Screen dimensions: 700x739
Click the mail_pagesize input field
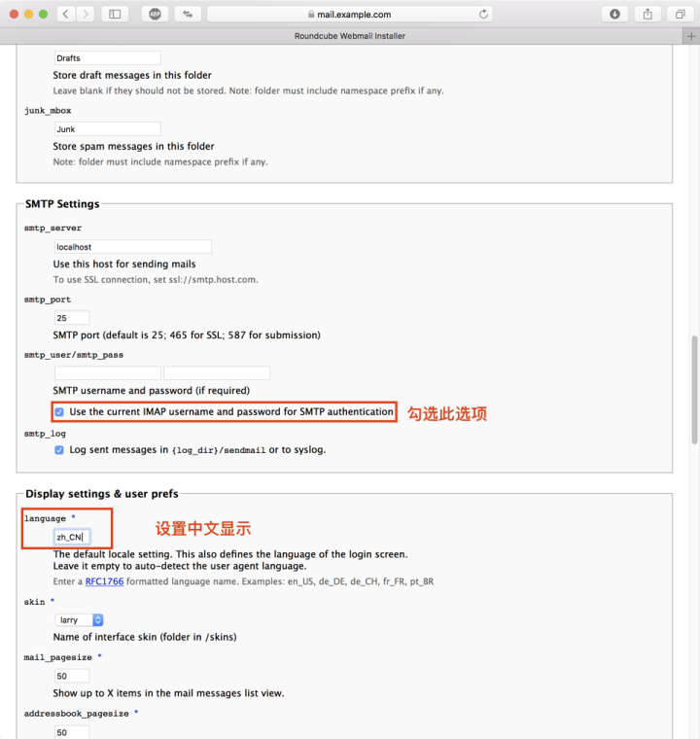pyautogui.click(x=72, y=676)
